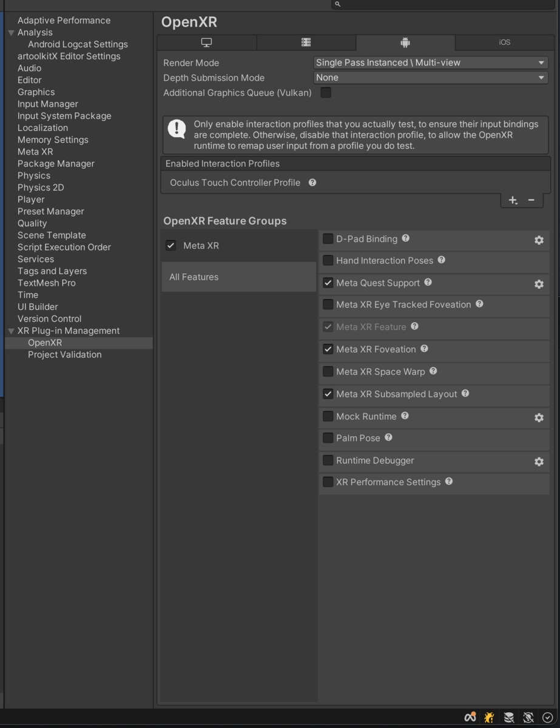Collapse the XR Plug-in Management tree section
This screenshot has height=728, width=560.
pos(11,331)
